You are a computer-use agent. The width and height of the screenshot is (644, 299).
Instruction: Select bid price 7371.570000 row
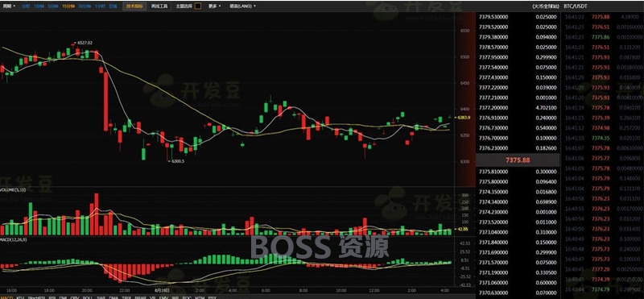[518, 263]
